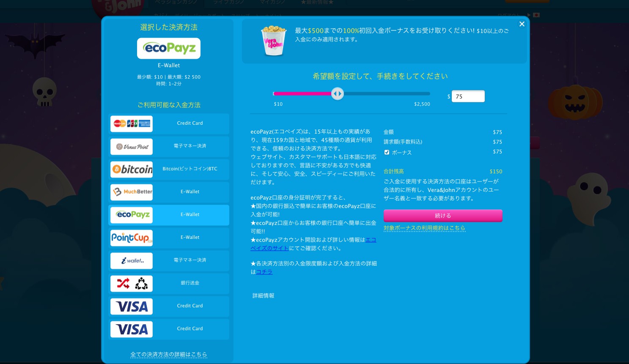Select the bank transfer (銀行送金) icon

point(132,283)
